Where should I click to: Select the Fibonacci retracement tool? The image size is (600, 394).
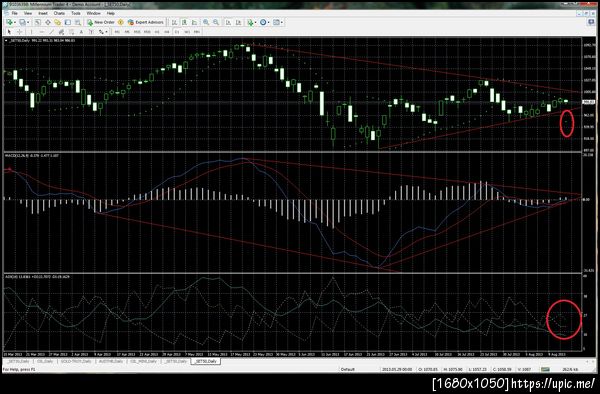(72, 32)
